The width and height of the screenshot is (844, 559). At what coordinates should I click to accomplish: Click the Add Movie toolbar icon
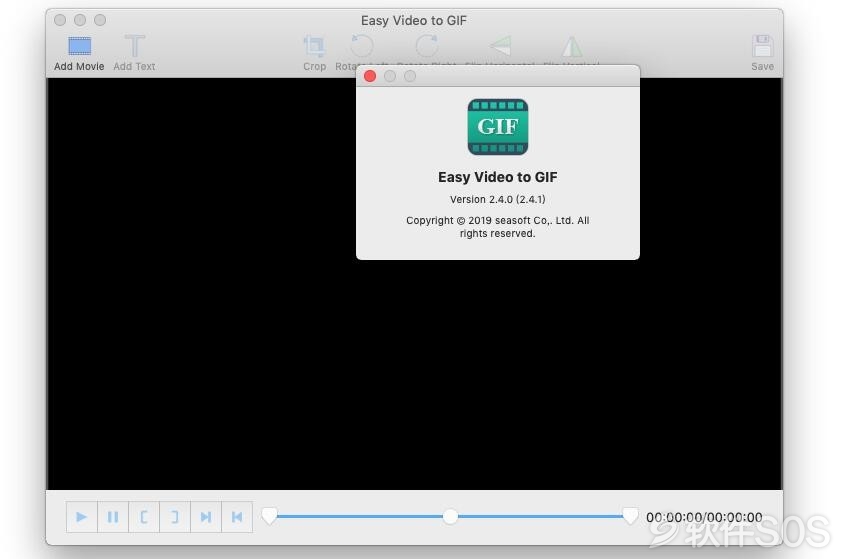(x=79, y=46)
